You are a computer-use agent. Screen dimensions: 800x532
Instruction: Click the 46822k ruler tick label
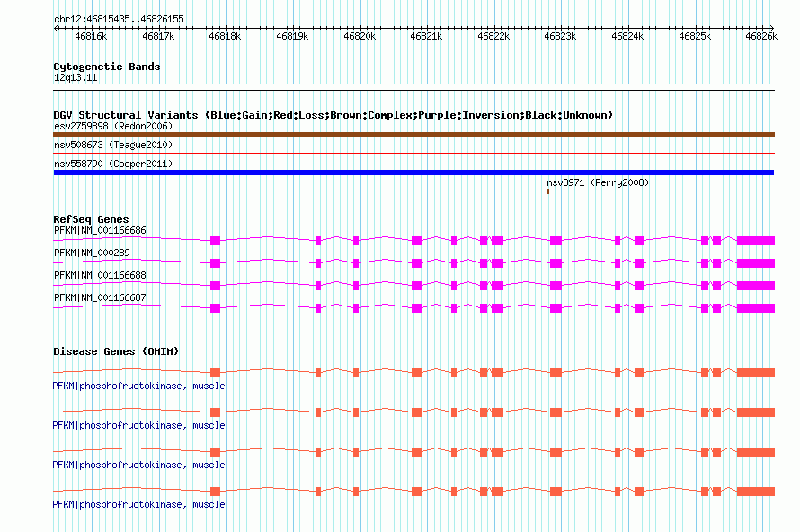pos(493,36)
